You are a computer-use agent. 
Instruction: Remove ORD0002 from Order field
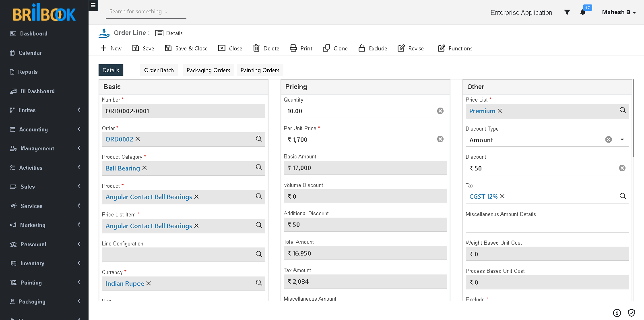(138, 139)
